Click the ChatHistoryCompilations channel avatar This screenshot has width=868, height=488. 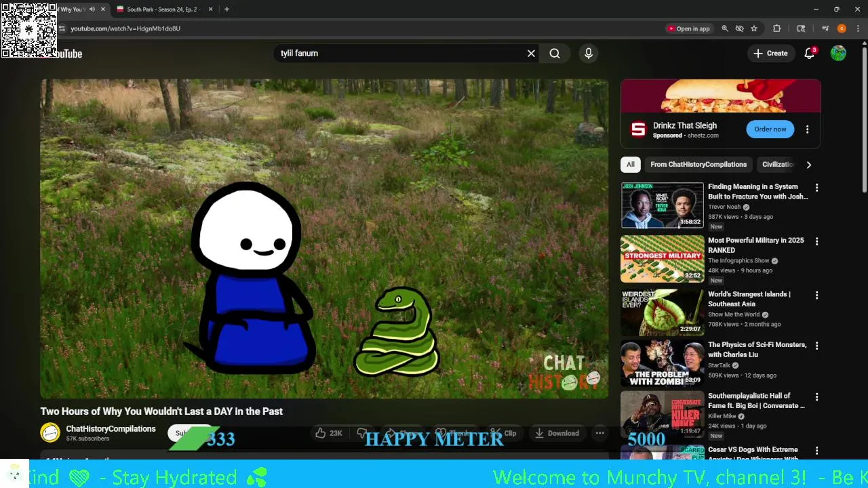50,432
